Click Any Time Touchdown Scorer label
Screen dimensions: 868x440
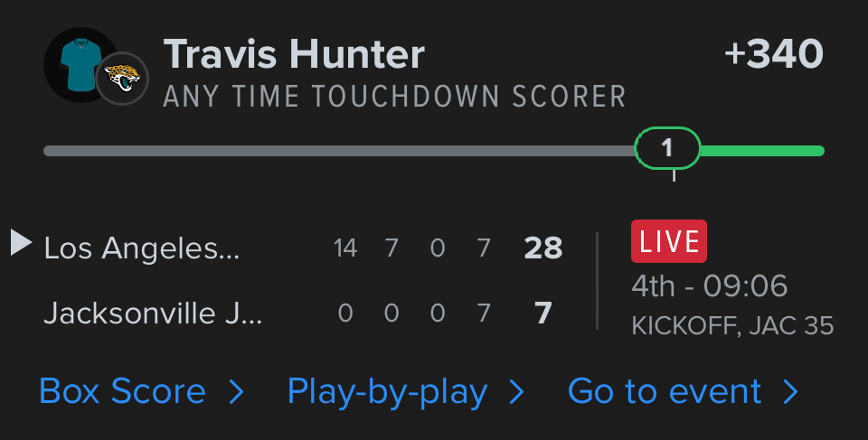pyautogui.click(x=394, y=97)
